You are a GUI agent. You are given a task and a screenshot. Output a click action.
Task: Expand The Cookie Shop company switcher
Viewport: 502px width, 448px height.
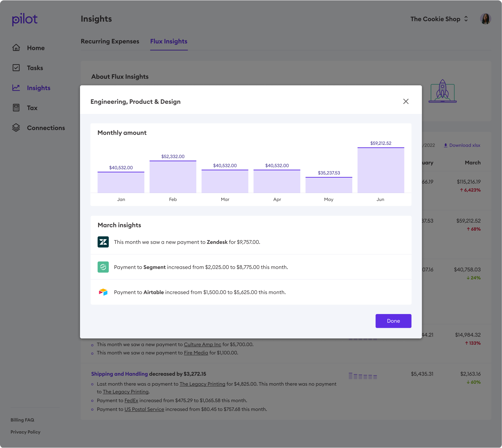pyautogui.click(x=439, y=19)
